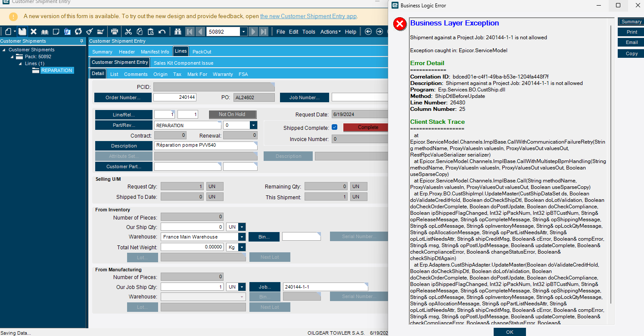Image resolution: width=644 pixels, height=336 pixels.
Task: Click the yellow lightbulb notification icon
Action: click(x=13, y=16)
